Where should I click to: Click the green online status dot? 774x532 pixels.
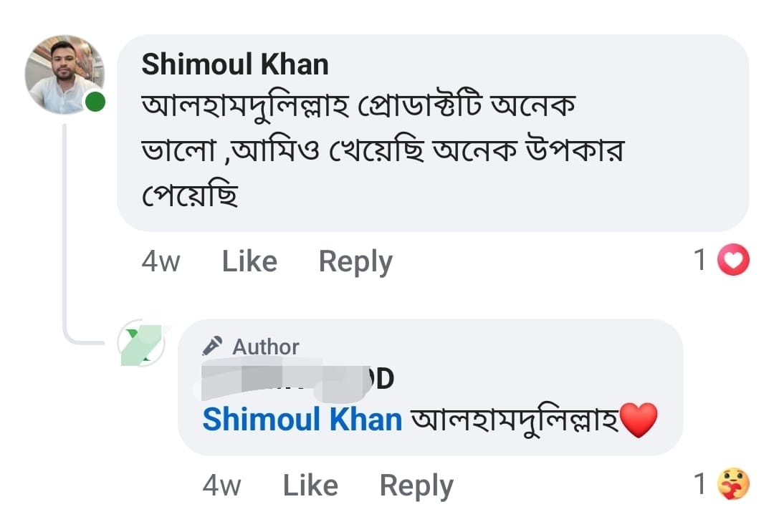coord(95,102)
